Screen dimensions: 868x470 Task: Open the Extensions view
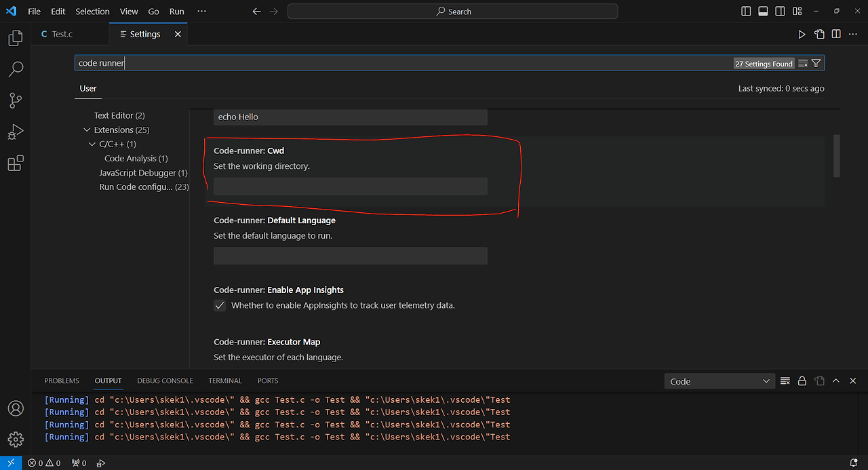pyautogui.click(x=16, y=163)
